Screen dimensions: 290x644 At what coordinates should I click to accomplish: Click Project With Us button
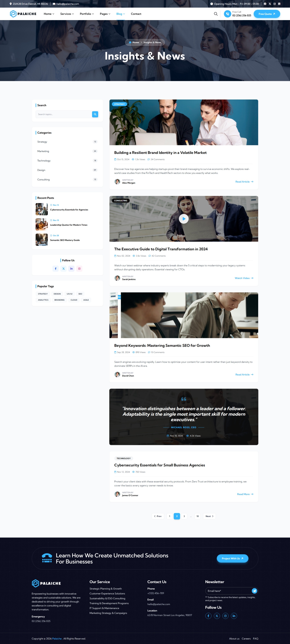coord(232,558)
